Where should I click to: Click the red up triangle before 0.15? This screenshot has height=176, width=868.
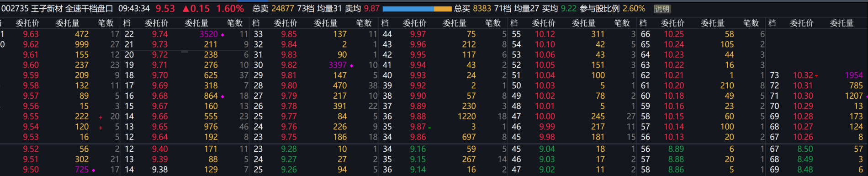(185, 9)
